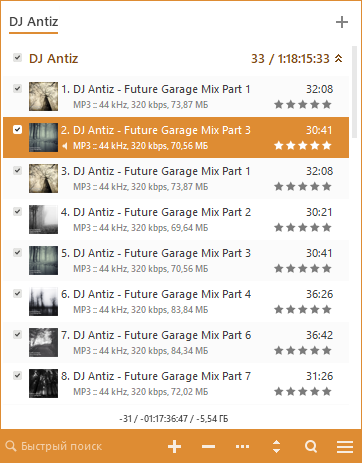The height and width of the screenshot is (463, 362).
Task: Click the magnifier search icon in toolbar
Action: point(311,446)
